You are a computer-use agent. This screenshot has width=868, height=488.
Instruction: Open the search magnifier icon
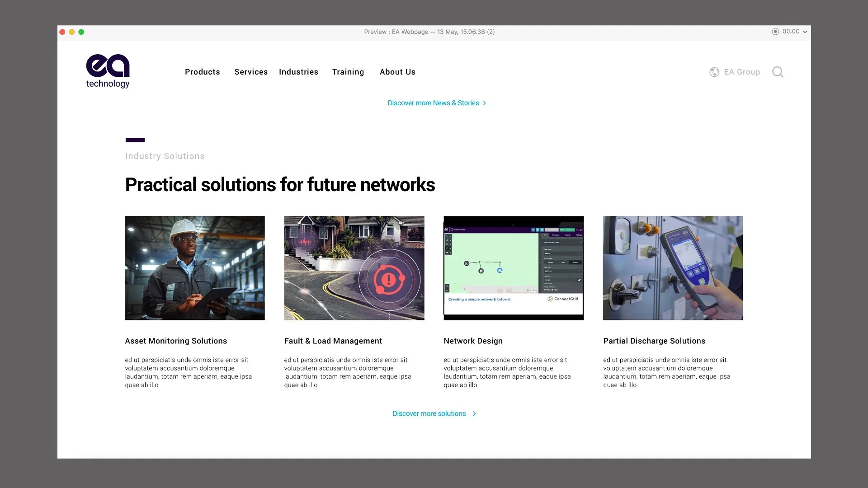tap(778, 72)
